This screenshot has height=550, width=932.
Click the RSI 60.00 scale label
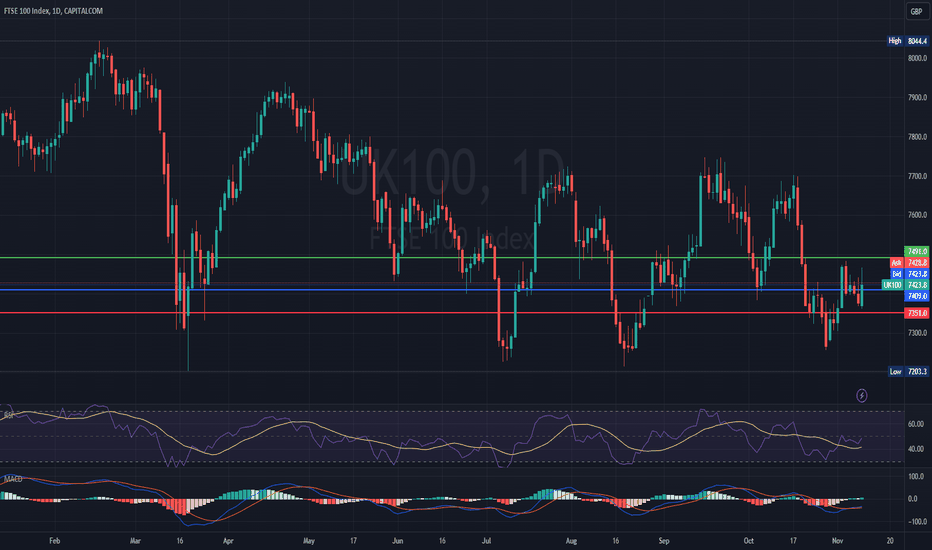pyautogui.click(x=915, y=424)
